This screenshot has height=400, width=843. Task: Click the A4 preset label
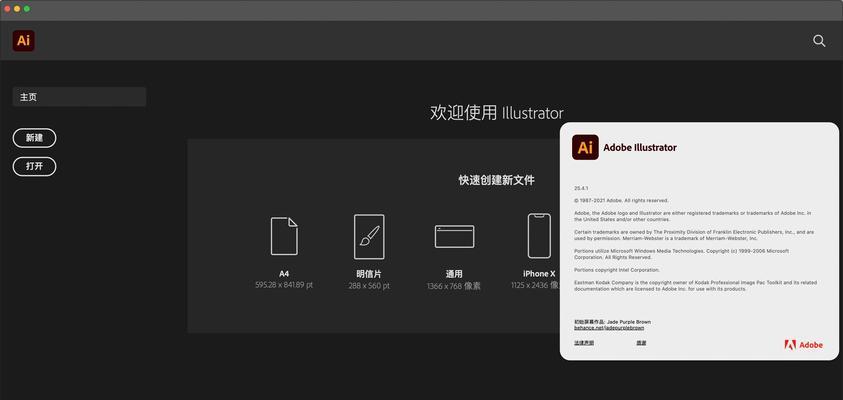coord(284,274)
